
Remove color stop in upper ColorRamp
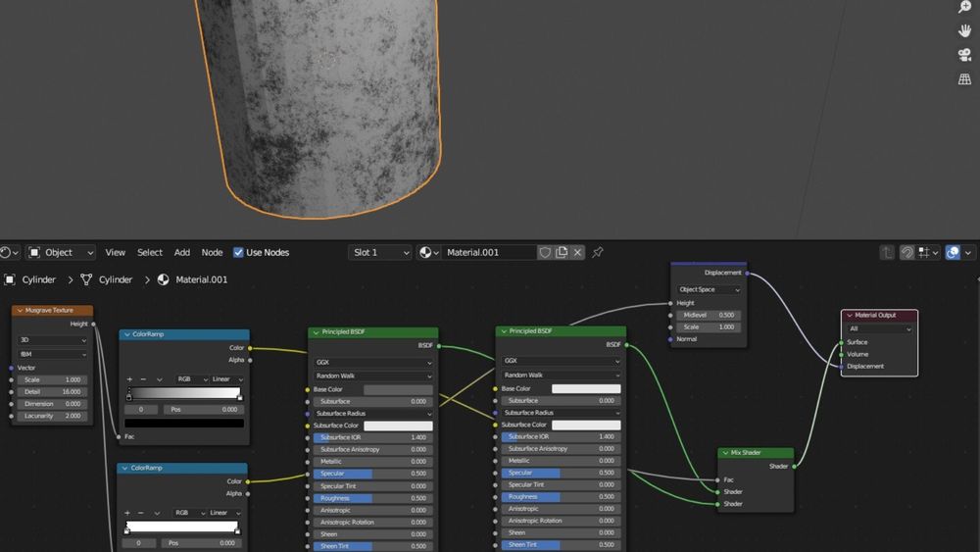[143, 379]
